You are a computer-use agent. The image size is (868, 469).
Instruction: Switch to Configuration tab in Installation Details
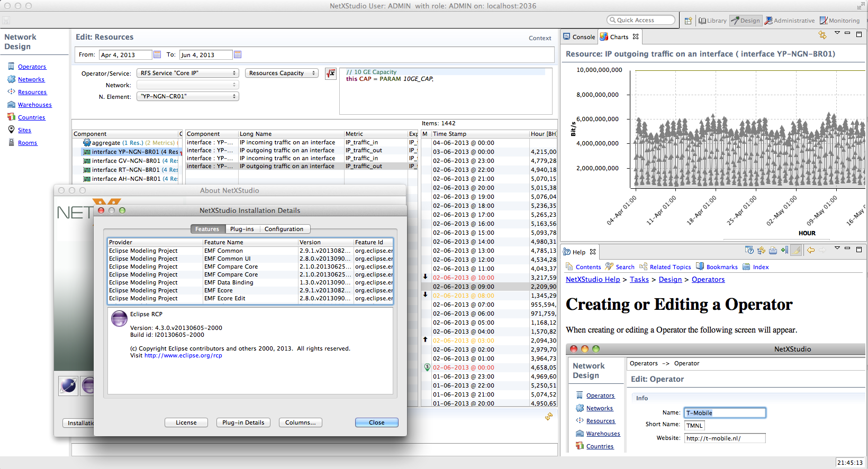pyautogui.click(x=284, y=229)
